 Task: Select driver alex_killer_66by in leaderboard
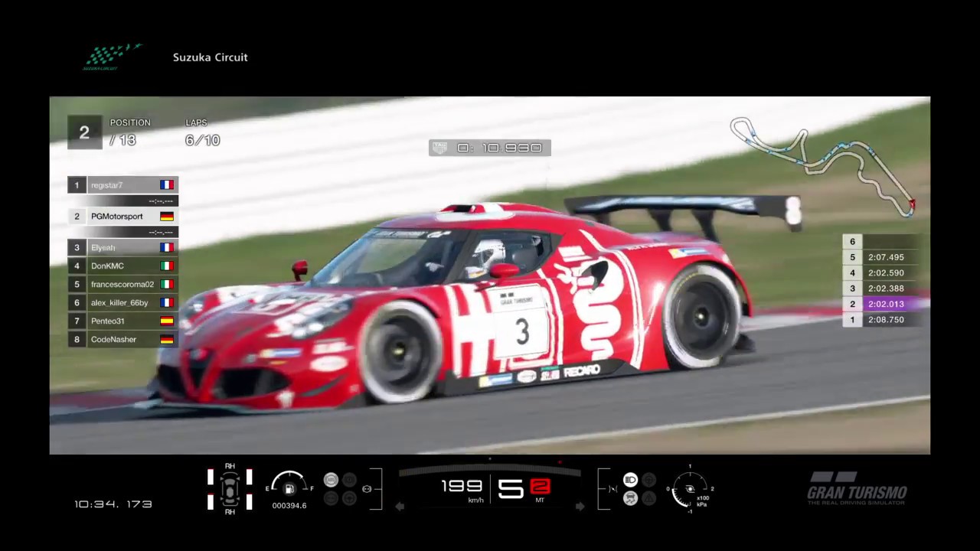point(122,302)
